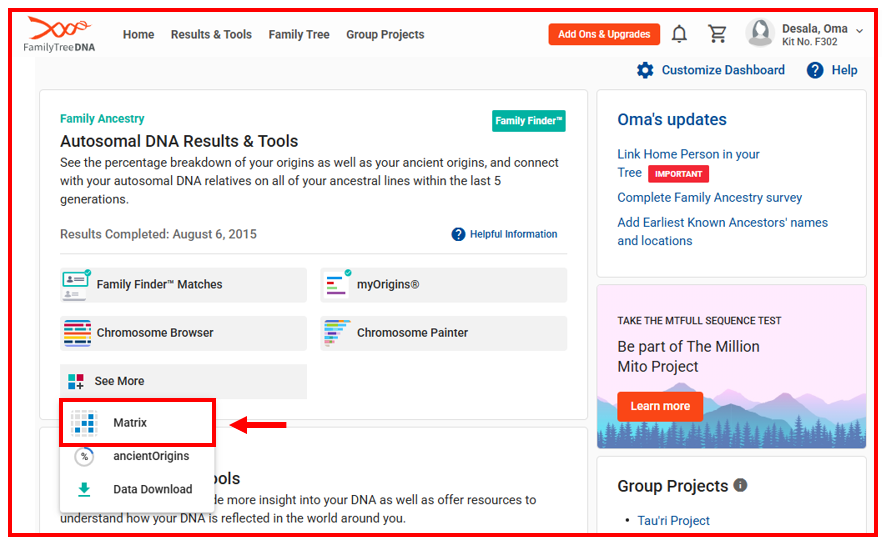The width and height of the screenshot is (887, 546).
Task: Click the user avatar picture
Action: tap(760, 33)
